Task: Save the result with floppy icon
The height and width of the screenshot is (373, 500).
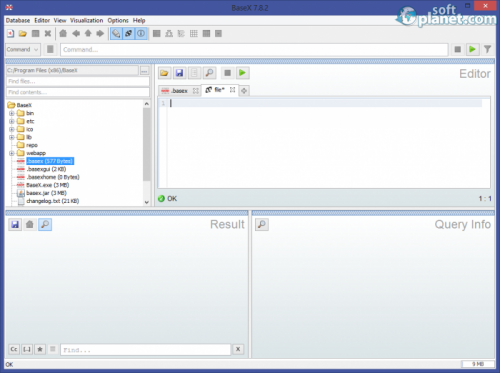Action: click(15, 224)
